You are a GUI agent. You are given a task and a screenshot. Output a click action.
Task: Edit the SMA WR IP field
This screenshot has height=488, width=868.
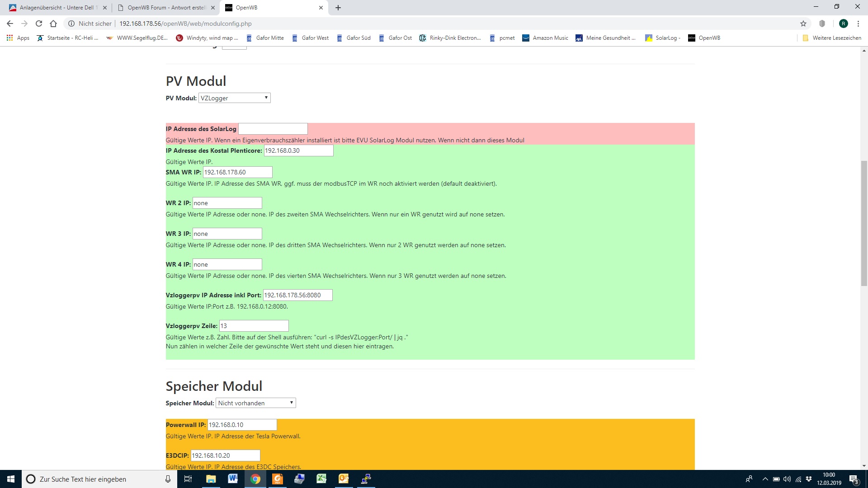coord(238,172)
